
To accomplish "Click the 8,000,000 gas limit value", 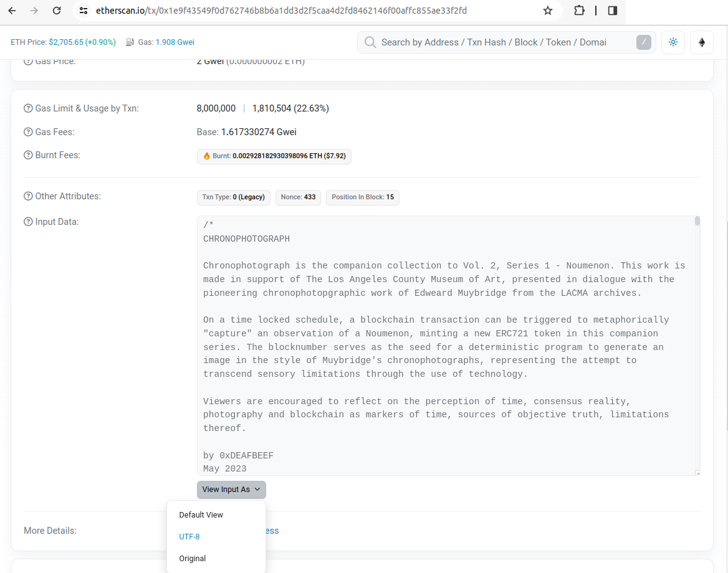I will pyautogui.click(x=216, y=108).
